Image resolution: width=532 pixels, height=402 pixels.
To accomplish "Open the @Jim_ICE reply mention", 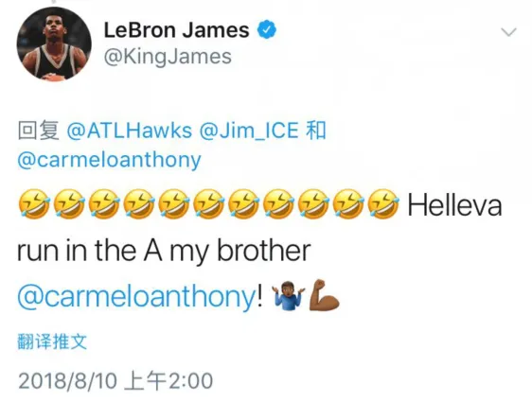I will 249,131.
